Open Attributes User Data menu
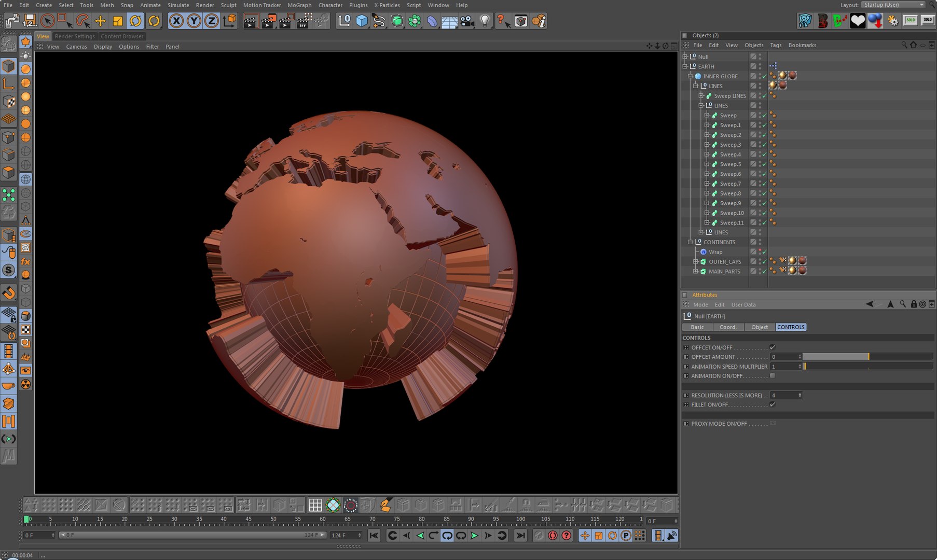This screenshot has width=937, height=560. pos(743,305)
